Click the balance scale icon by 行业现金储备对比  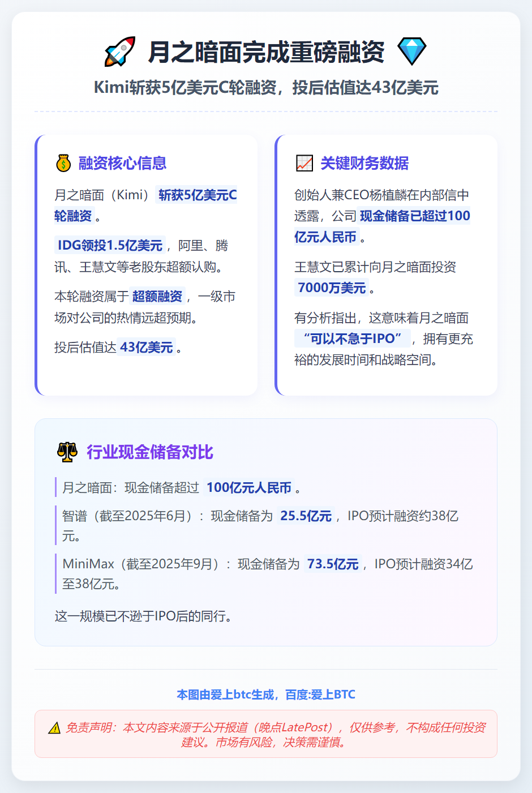pyautogui.click(x=67, y=452)
